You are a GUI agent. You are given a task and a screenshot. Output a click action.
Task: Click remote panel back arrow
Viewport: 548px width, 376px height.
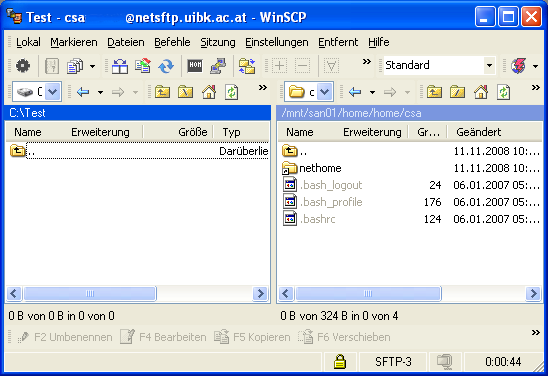point(355,92)
